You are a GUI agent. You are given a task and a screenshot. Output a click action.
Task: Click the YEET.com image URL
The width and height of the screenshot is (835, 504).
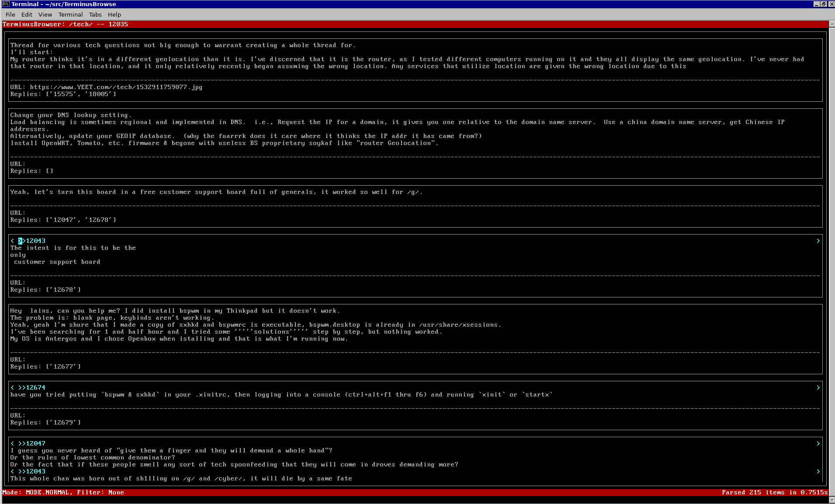pos(116,87)
